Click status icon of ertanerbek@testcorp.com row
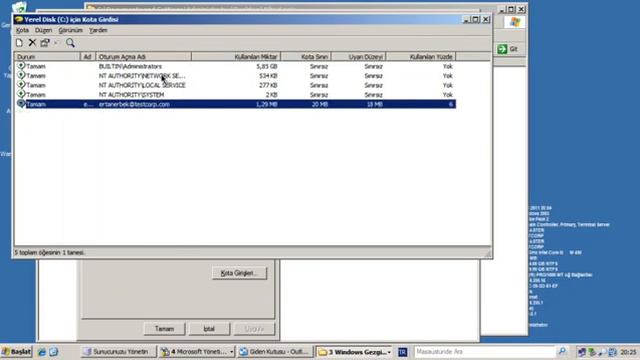 pos(21,104)
